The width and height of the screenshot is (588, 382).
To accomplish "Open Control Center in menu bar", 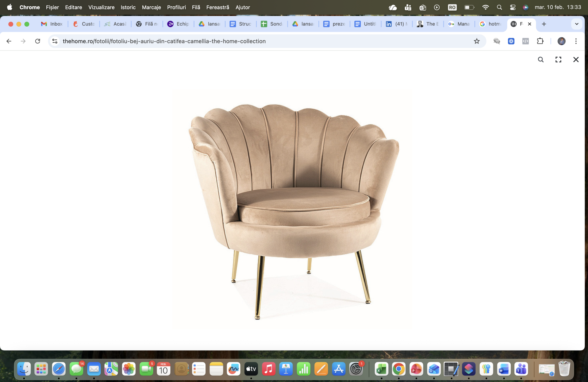I will (513, 7).
